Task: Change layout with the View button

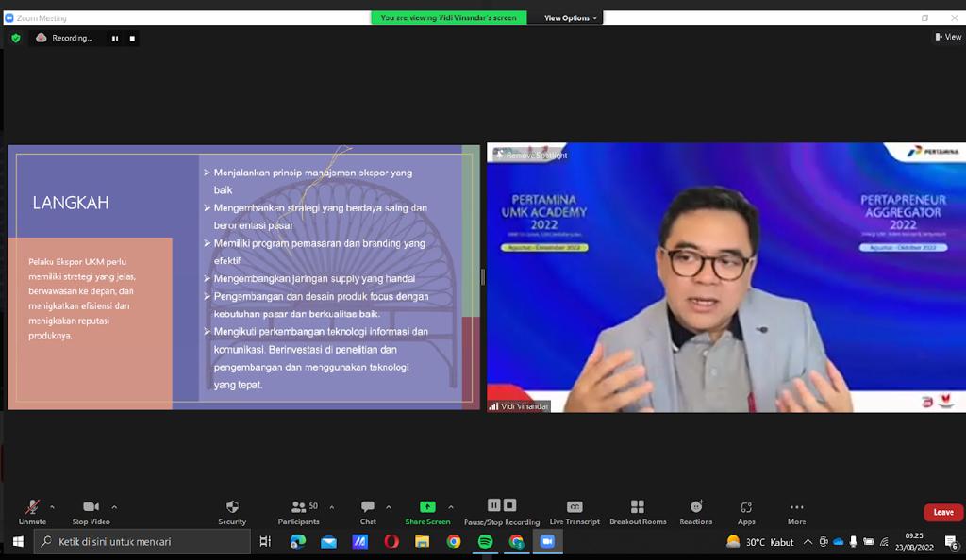Action: pos(948,37)
